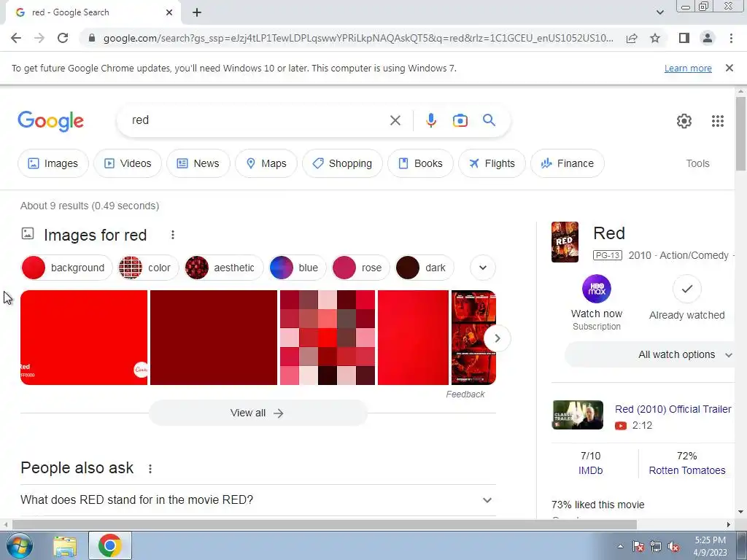Image resolution: width=747 pixels, height=560 pixels.
Task: Show hidden system tray icons
Action: (620, 547)
